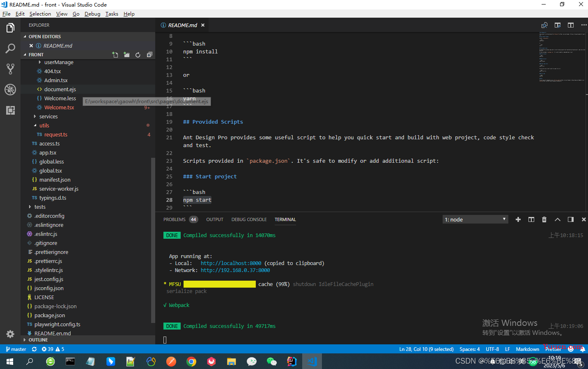This screenshot has height=369, width=588.
Task: Click the explorer sidebar vertical scrollbar
Action: pyautogui.click(x=153, y=240)
